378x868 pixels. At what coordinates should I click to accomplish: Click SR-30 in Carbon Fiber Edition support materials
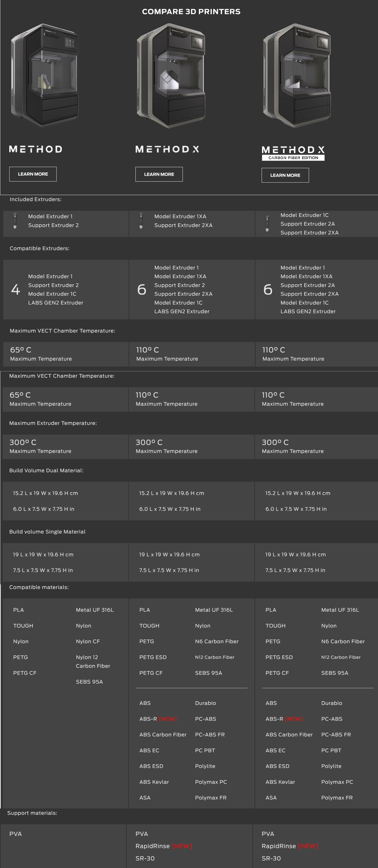click(271, 858)
